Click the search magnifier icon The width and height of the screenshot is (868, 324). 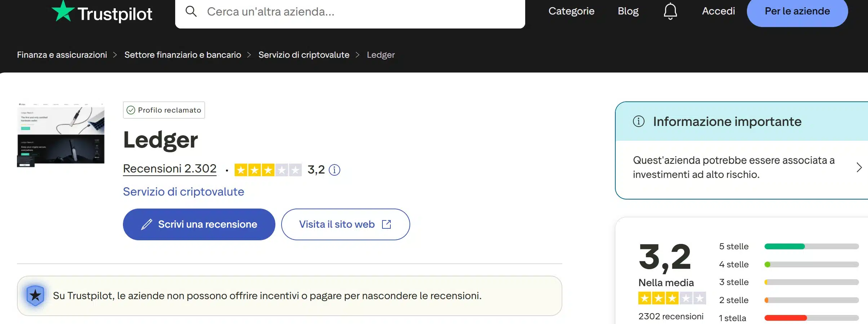pos(191,11)
